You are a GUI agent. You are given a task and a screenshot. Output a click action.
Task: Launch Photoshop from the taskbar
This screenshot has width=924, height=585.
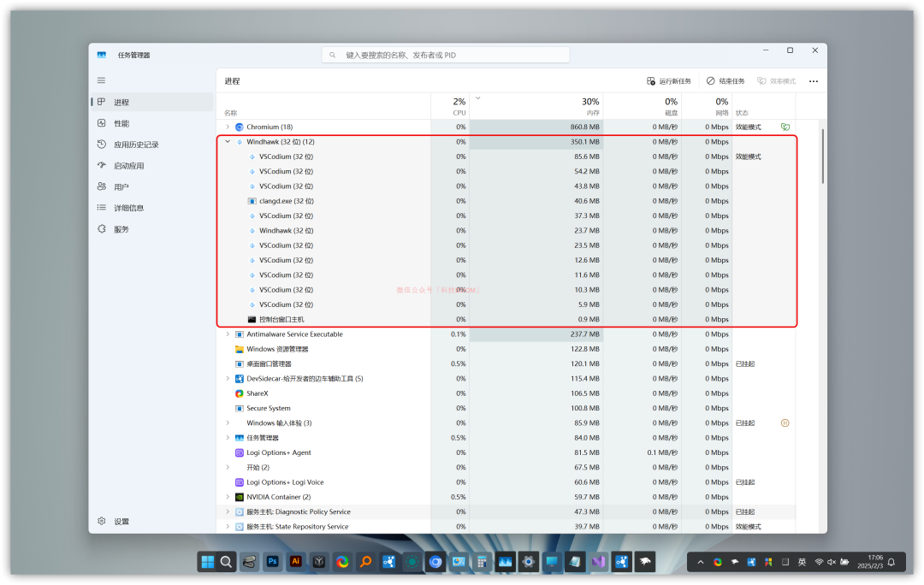point(272,562)
